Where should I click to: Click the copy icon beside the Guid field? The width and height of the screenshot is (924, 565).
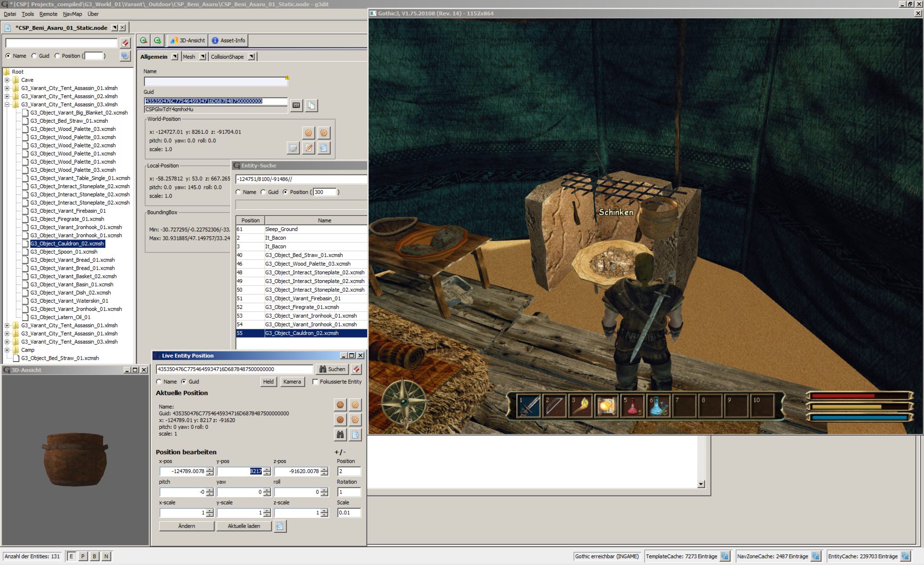(312, 105)
